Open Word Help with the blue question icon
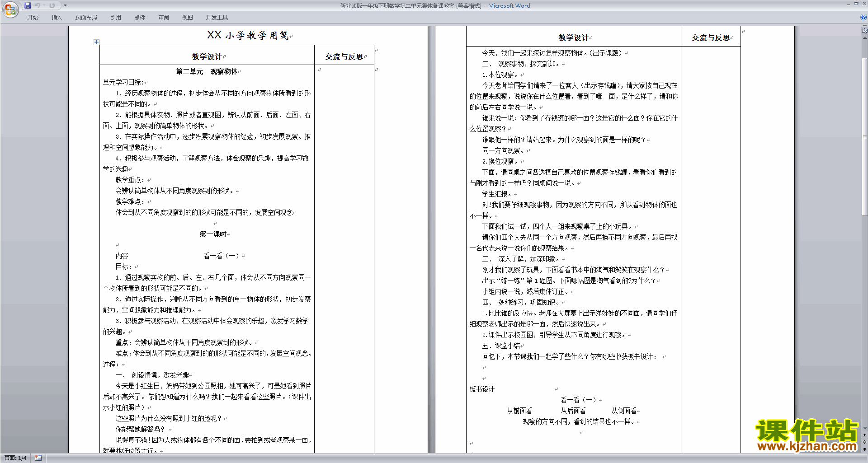Screen dimensions: 868x463 point(863,18)
